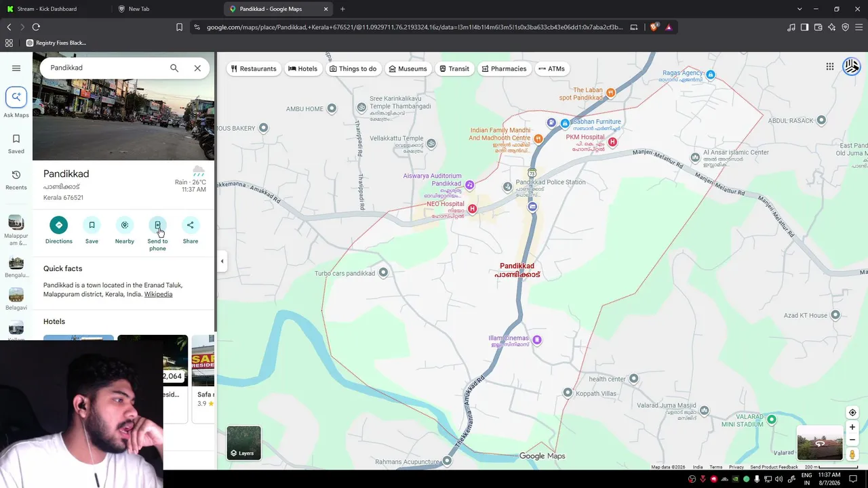Viewport: 868px width, 488px height.
Task: Select the Museums chip
Action: pos(408,68)
